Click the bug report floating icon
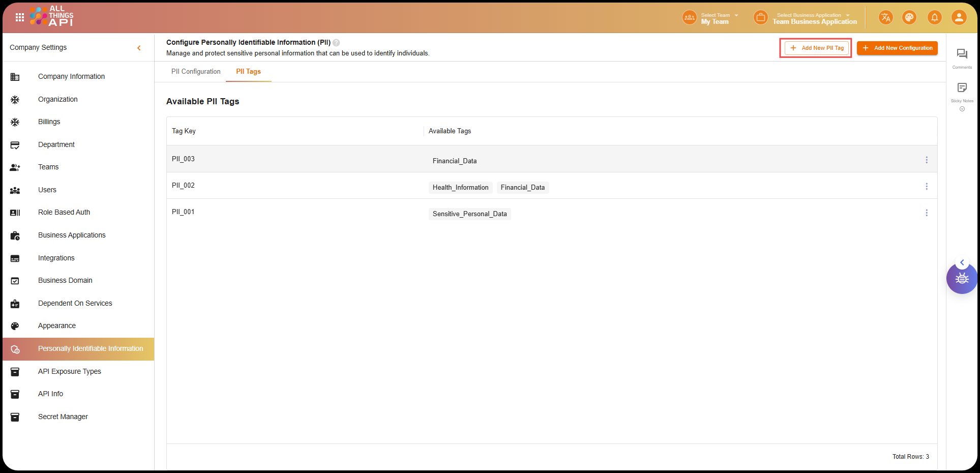Viewport: 980px width, 473px height. (961, 279)
